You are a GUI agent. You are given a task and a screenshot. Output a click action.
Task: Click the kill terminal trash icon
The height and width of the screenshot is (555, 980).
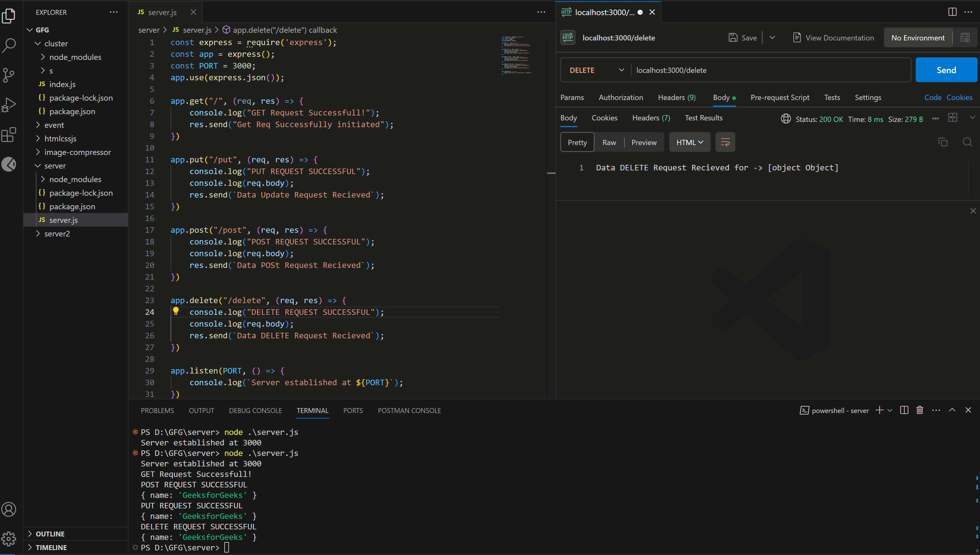pyautogui.click(x=920, y=410)
